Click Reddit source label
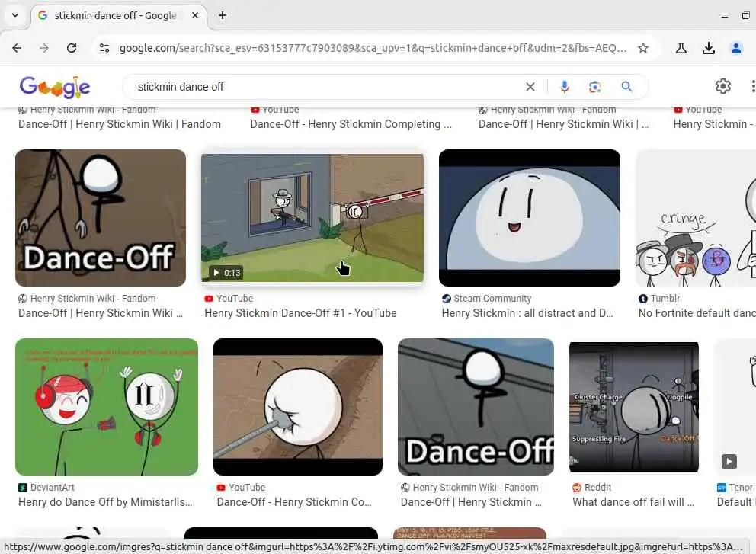Screen dimensions: 756x554 [x=597, y=488]
